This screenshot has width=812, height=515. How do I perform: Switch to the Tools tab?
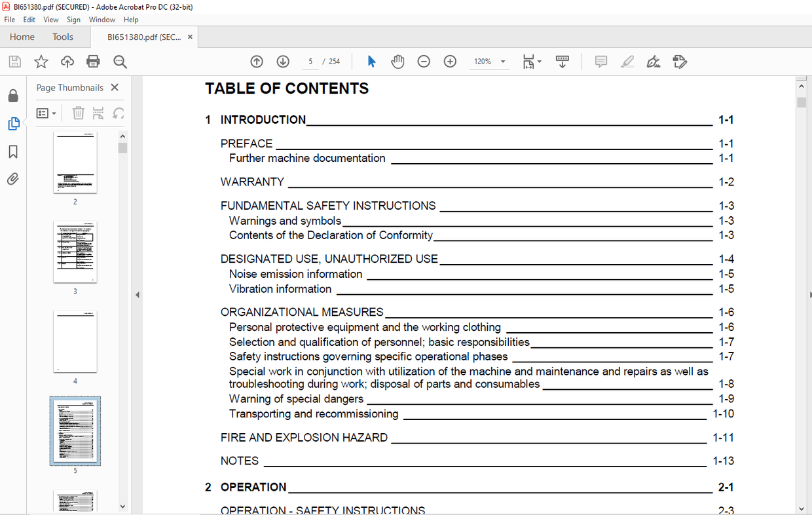point(62,37)
